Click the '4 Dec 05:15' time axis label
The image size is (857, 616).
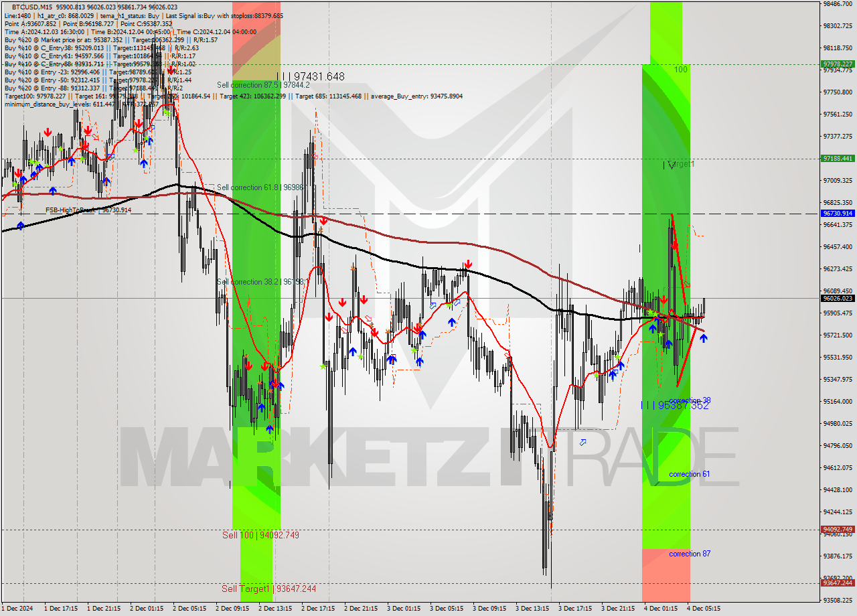pos(703,609)
